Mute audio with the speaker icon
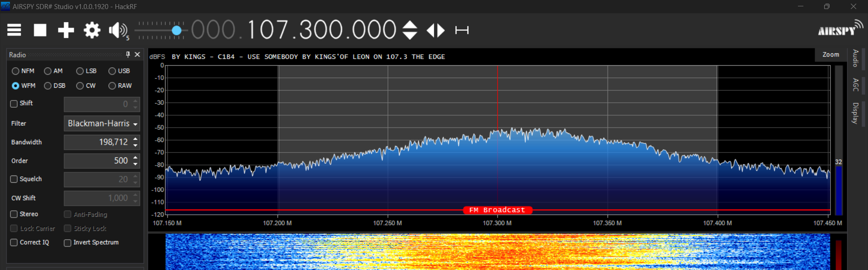Viewport: 868px width, 270px height. pos(118,30)
